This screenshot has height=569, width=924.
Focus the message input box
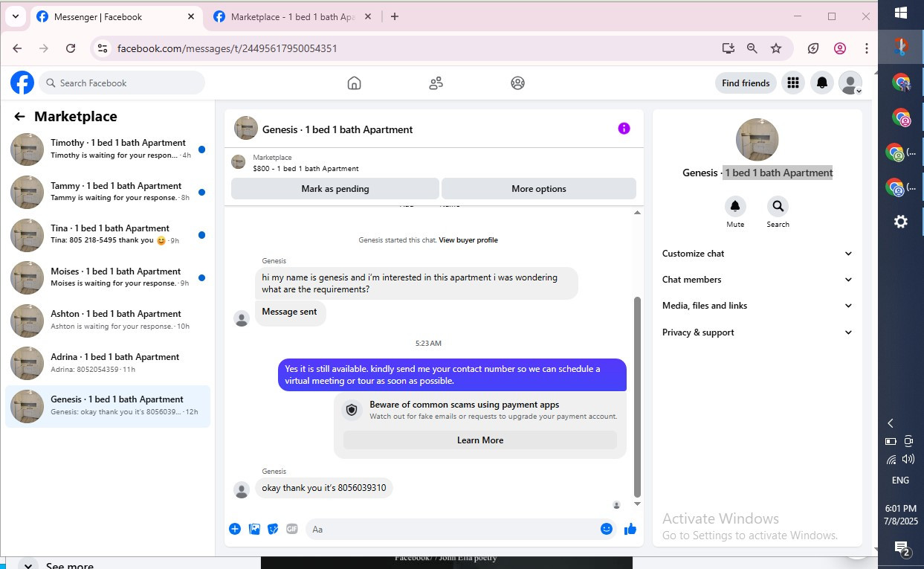(451, 529)
